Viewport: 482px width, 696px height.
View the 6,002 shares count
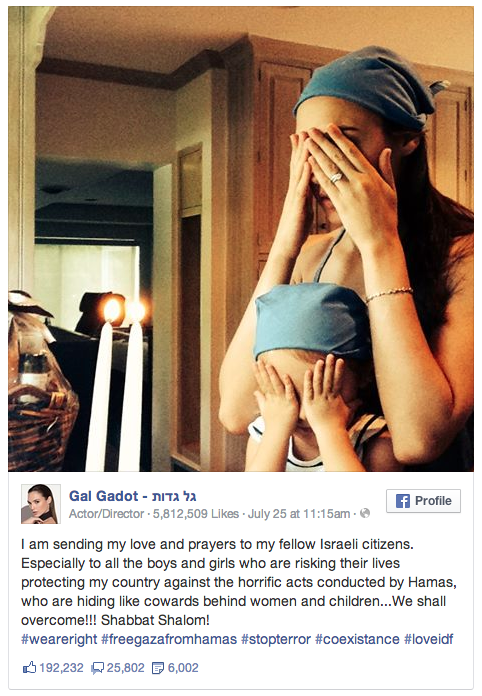pyautogui.click(x=183, y=668)
